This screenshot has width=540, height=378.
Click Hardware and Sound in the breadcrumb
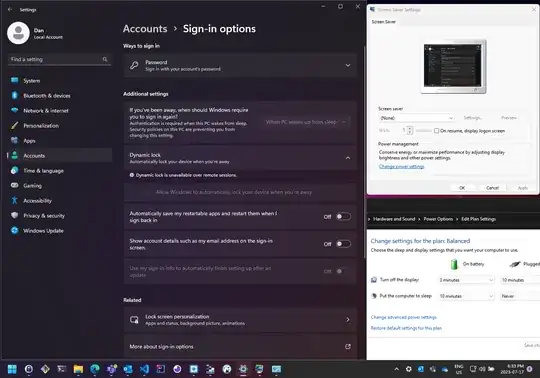pyautogui.click(x=394, y=219)
